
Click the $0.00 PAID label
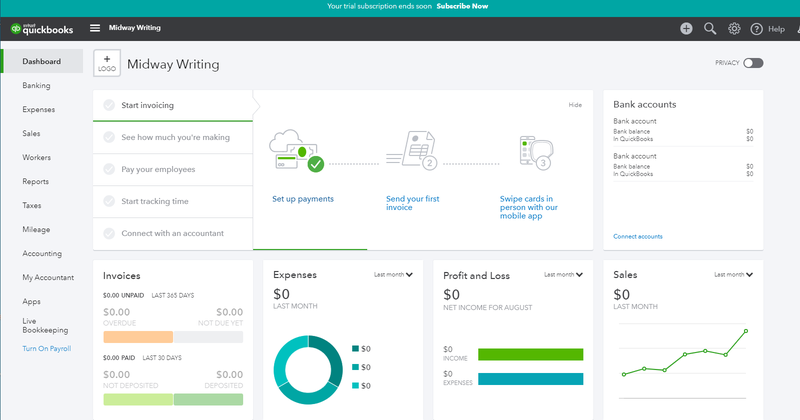click(119, 358)
